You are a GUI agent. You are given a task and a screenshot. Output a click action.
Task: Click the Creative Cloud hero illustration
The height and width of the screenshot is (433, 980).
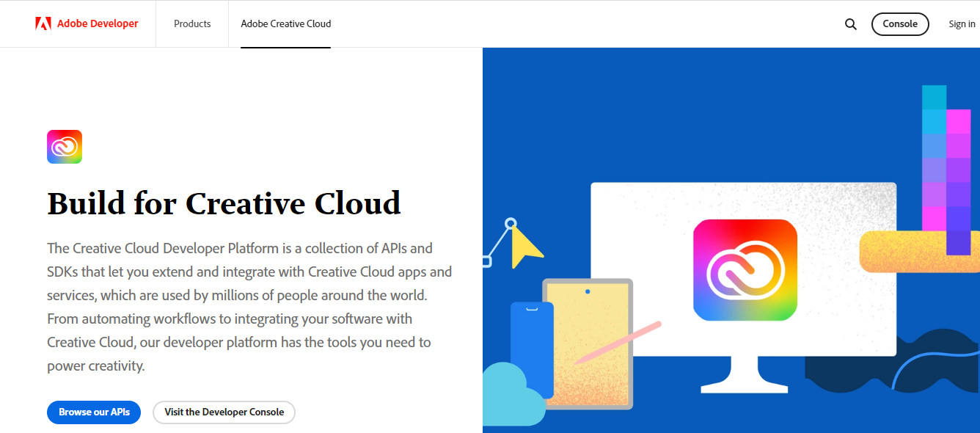point(731,241)
